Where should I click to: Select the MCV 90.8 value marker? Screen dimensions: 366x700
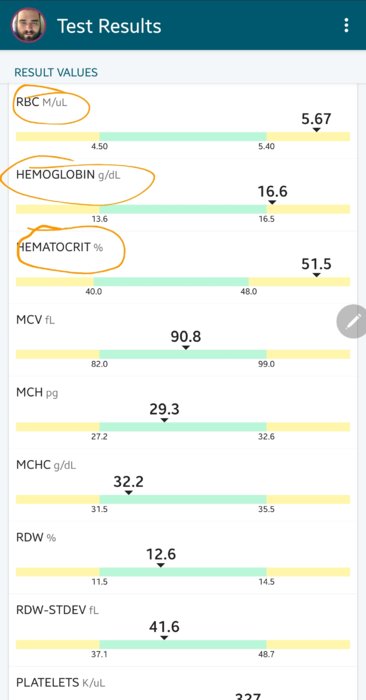pyautogui.click(x=186, y=339)
